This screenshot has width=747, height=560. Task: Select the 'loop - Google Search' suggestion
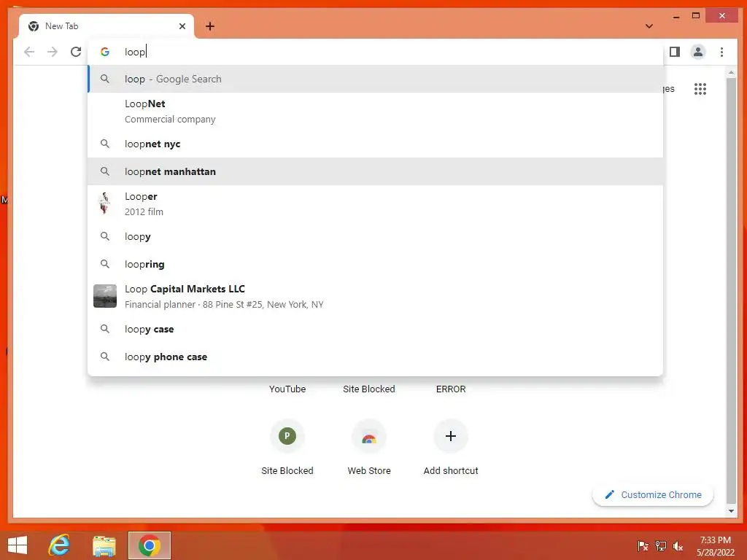(x=376, y=79)
